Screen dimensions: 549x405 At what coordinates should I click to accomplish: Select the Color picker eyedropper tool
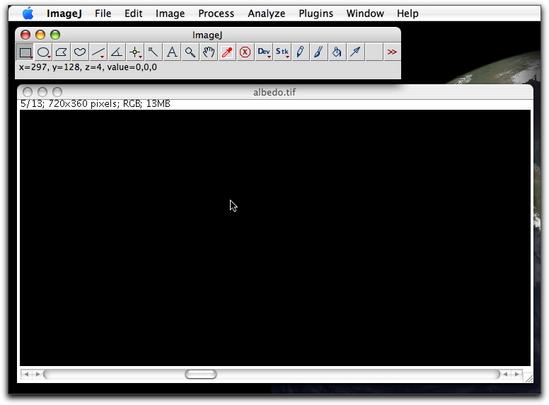pos(227,53)
